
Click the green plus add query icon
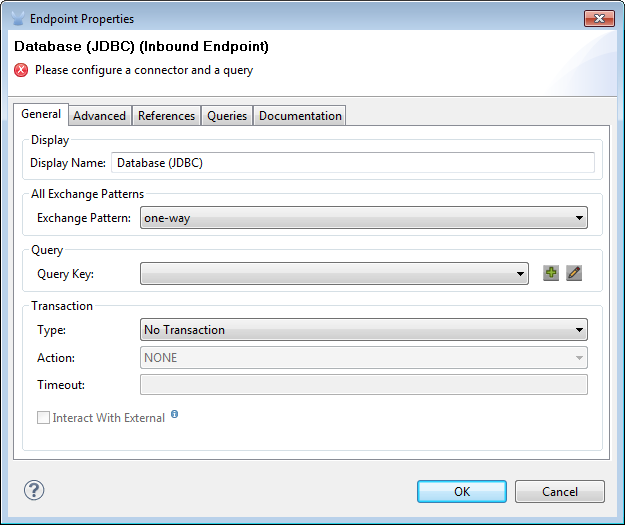(551, 273)
